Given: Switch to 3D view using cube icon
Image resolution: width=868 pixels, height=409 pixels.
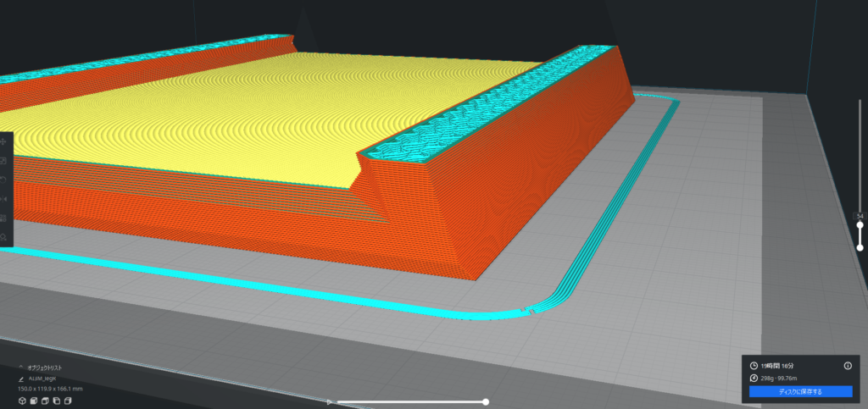Looking at the screenshot, I should [22, 400].
